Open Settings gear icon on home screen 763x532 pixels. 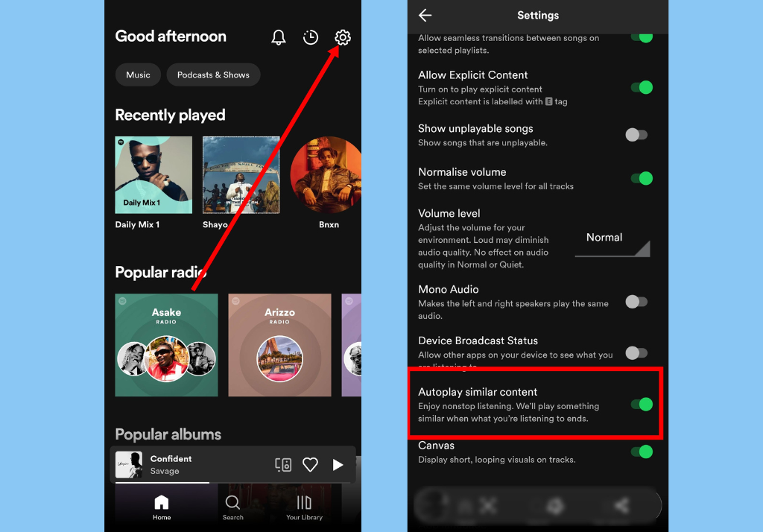(343, 37)
